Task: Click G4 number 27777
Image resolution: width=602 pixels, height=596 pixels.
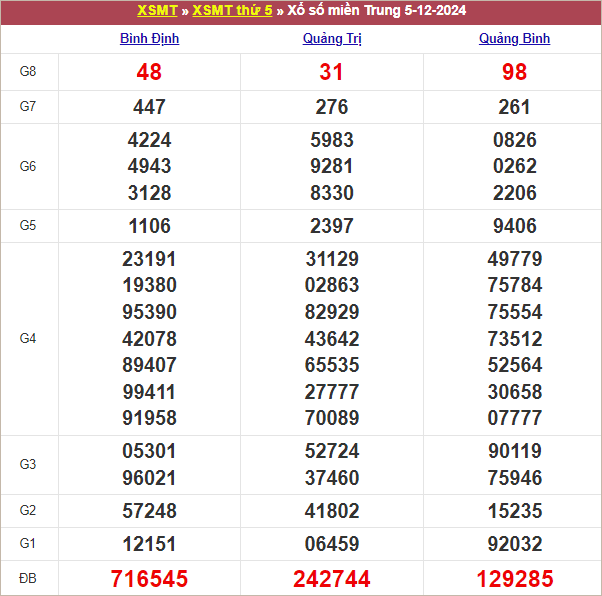Action: click(332, 392)
